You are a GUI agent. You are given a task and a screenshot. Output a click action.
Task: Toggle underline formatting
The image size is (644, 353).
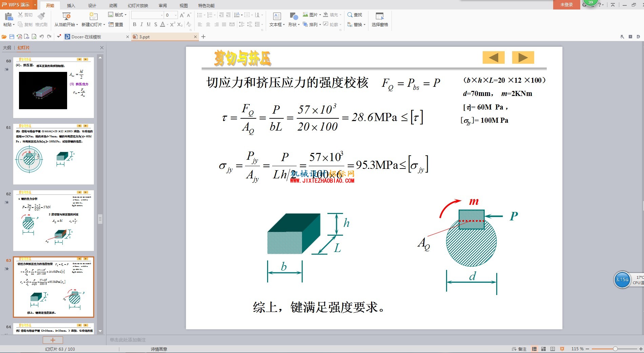(x=148, y=24)
